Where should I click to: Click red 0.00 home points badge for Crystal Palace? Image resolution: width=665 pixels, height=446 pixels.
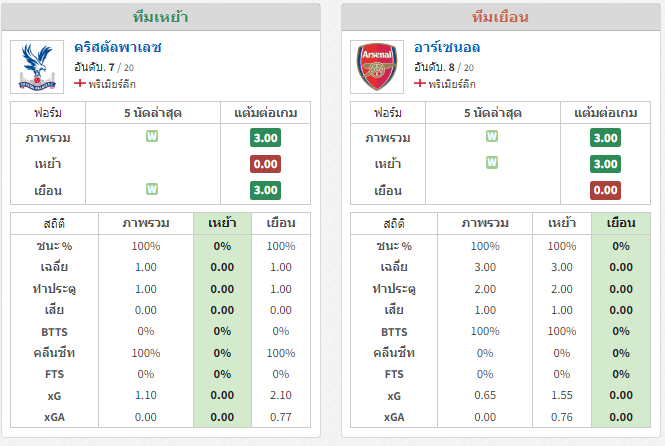pyautogui.click(x=265, y=164)
